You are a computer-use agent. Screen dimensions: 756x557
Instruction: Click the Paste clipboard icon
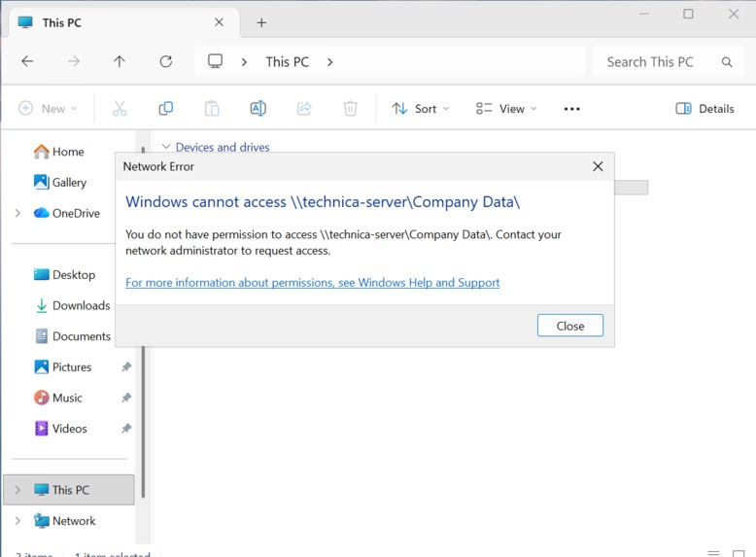coord(212,109)
